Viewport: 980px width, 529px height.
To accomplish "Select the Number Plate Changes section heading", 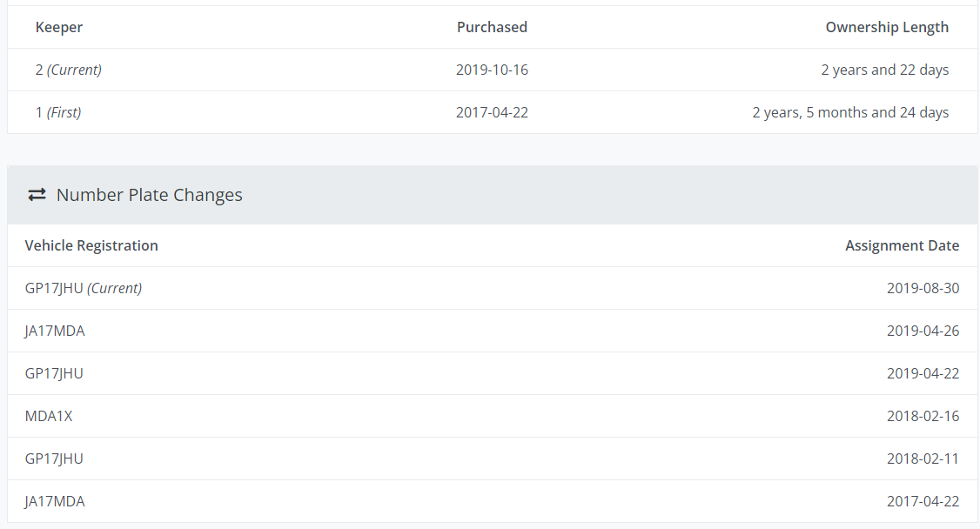I will (x=149, y=195).
